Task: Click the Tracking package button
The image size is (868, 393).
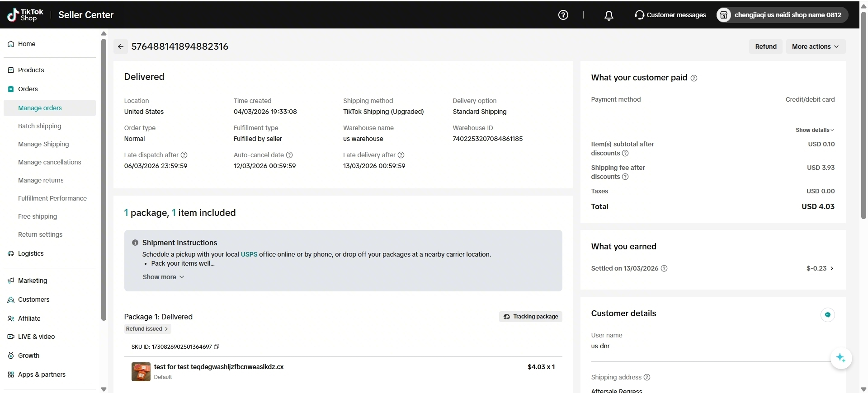Action: (x=531, y=317)
